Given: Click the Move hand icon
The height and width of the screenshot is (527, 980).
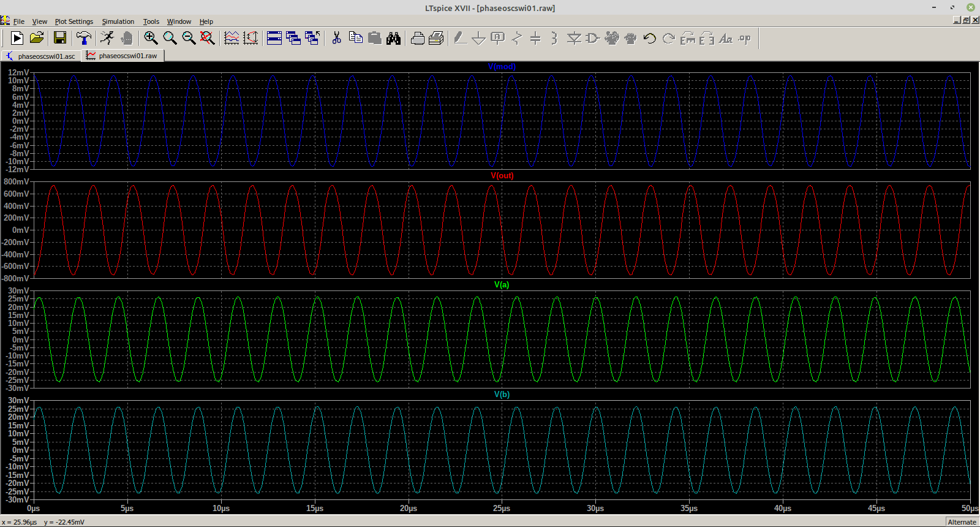Looking at the screenshot, I should [x=612, y=38].
